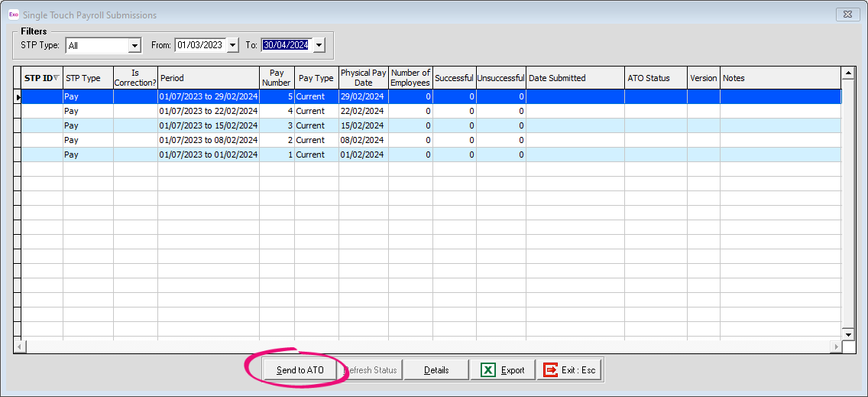868x397 pixels.
Task: Expand the To date picker
Action: (319, 45)
